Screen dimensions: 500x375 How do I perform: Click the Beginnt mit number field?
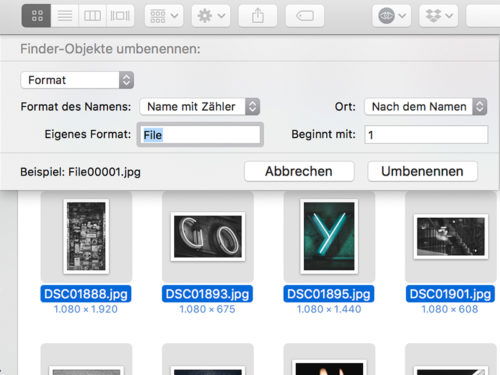point(426,135)
